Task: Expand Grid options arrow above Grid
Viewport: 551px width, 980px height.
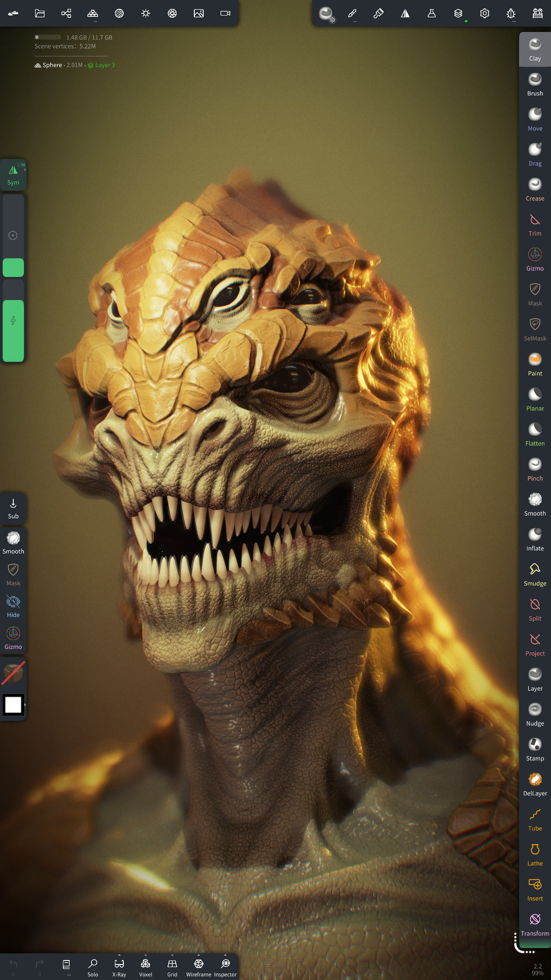Action: (172, 955)
